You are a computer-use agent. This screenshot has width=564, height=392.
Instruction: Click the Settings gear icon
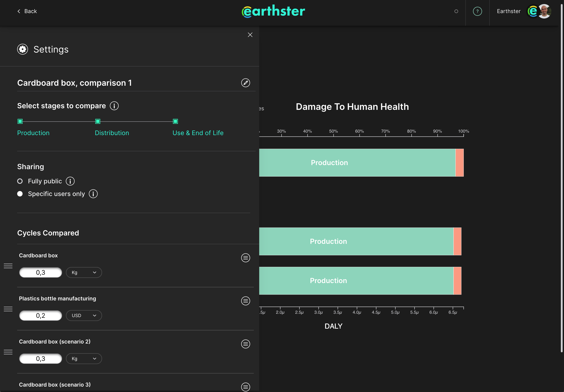point(22,49)
